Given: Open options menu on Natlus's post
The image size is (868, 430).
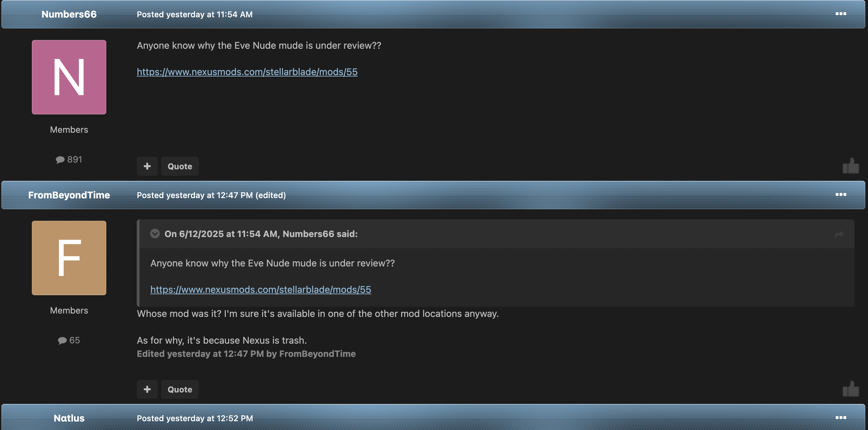Looking at the screenshot, I should 841,418.
